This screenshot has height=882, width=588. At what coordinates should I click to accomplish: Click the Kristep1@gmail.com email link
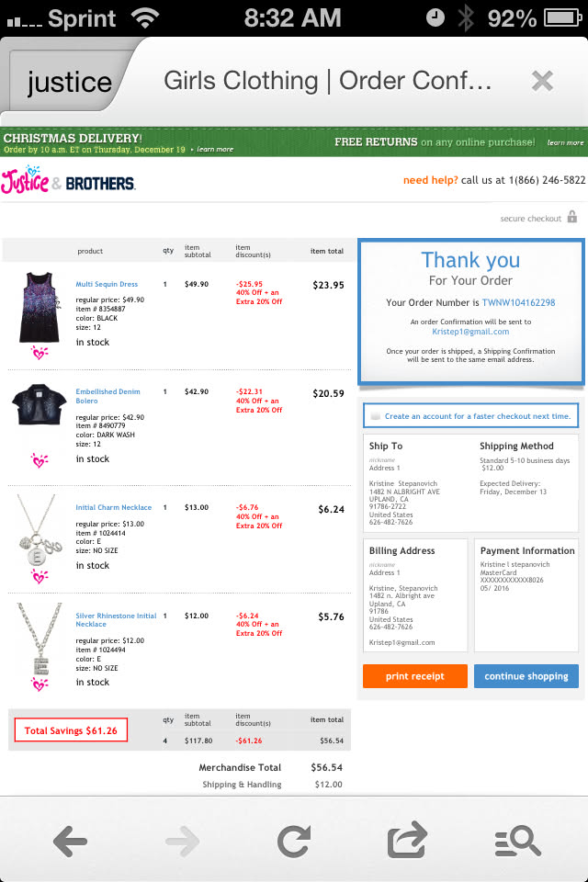(x=470, y=332)
